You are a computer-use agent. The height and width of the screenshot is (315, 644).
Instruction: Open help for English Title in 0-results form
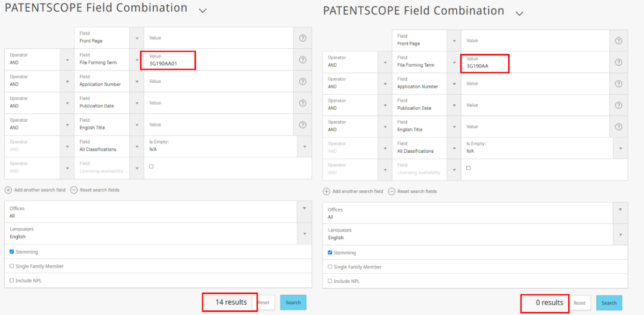pyautogui.click(x=618, y=127)
